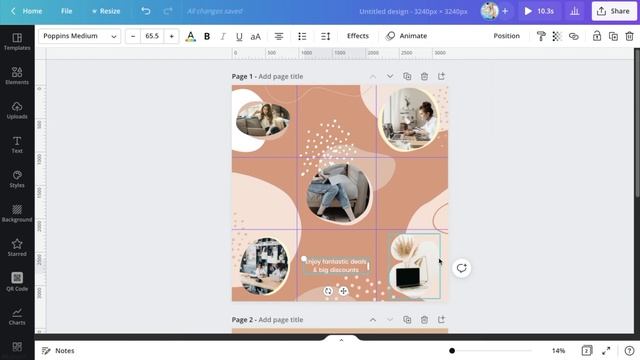Image resolution: width=640 pixels, height=360 pixels.
Task: Open the Background panel
Action: coord(17,213)
